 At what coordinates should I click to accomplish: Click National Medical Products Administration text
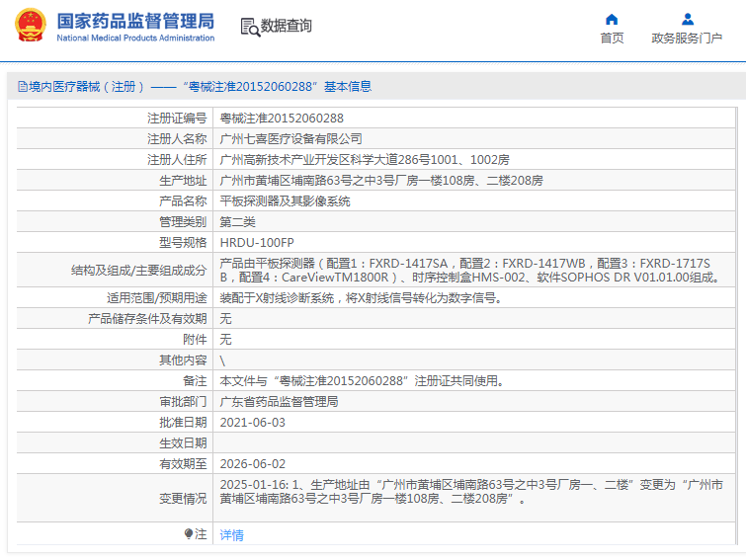pos(135,39)
